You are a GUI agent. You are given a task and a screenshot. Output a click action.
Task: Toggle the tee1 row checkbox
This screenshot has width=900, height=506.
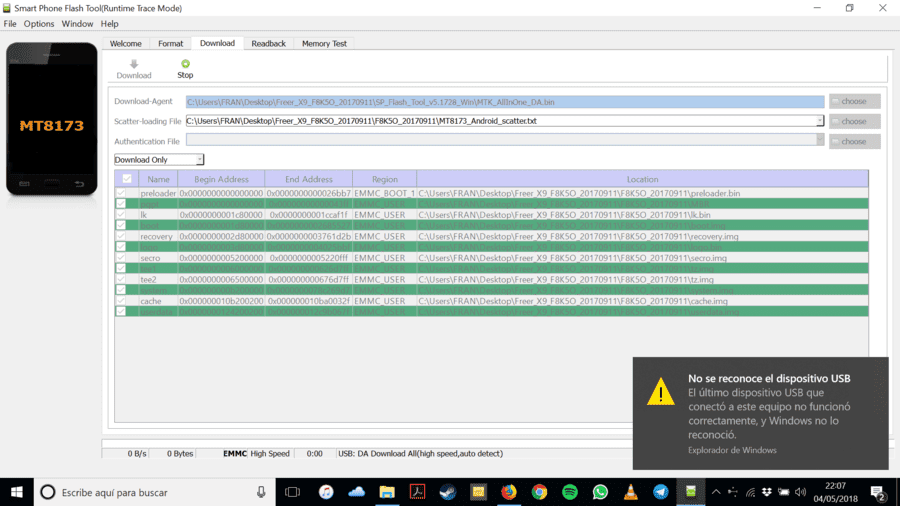(121, 268)
